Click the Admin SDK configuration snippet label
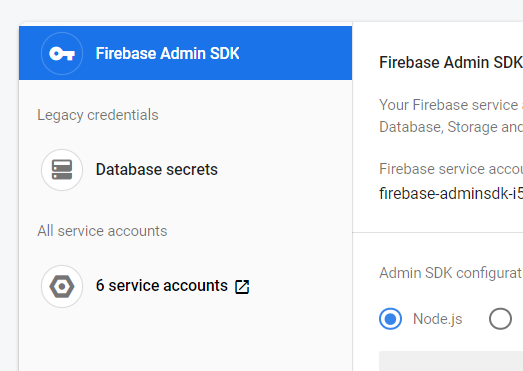Screen dimensions: 523x371 coord(451,273)
